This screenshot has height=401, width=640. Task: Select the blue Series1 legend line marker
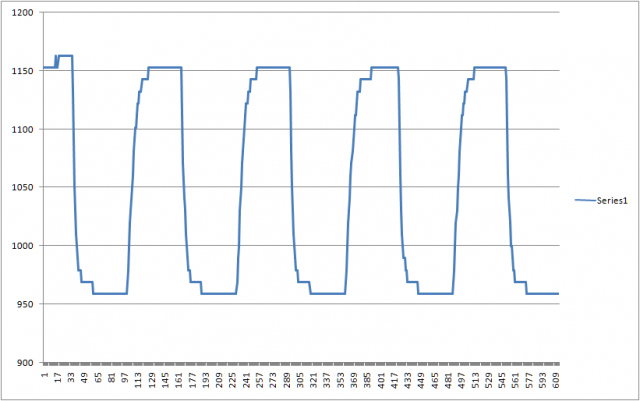585,201
